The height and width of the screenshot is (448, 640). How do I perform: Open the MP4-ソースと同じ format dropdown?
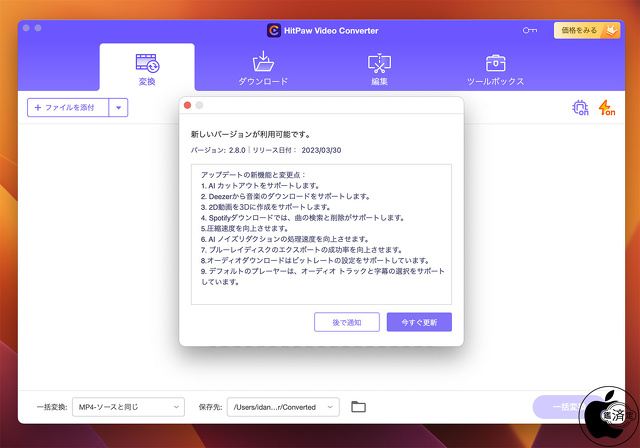point(128,407)
